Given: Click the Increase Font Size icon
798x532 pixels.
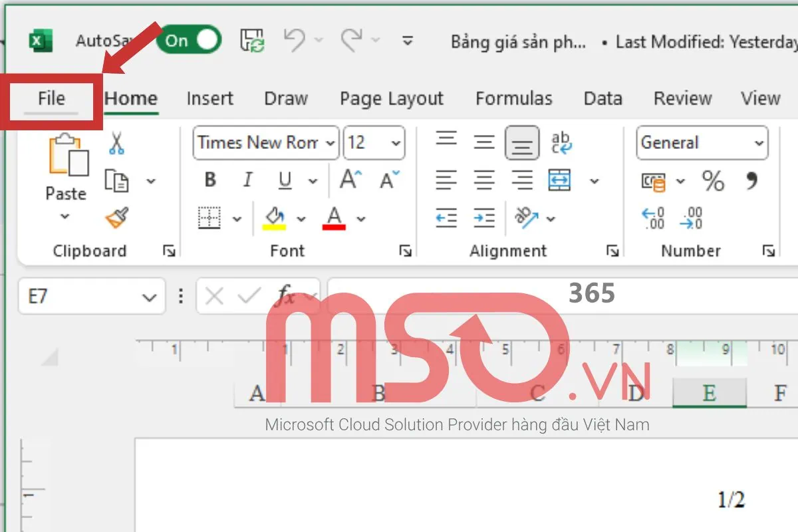Looking at the screenshot, I should pyautogui.click(x=350, y=180).
